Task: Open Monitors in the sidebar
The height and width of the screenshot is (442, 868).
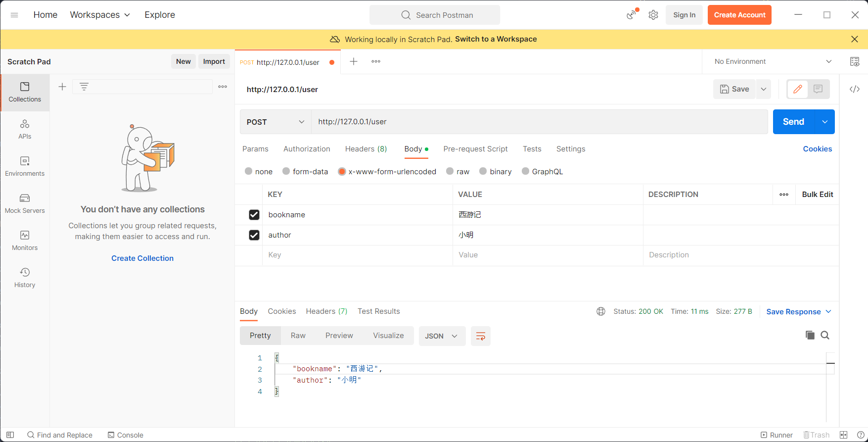Action: 25,241
